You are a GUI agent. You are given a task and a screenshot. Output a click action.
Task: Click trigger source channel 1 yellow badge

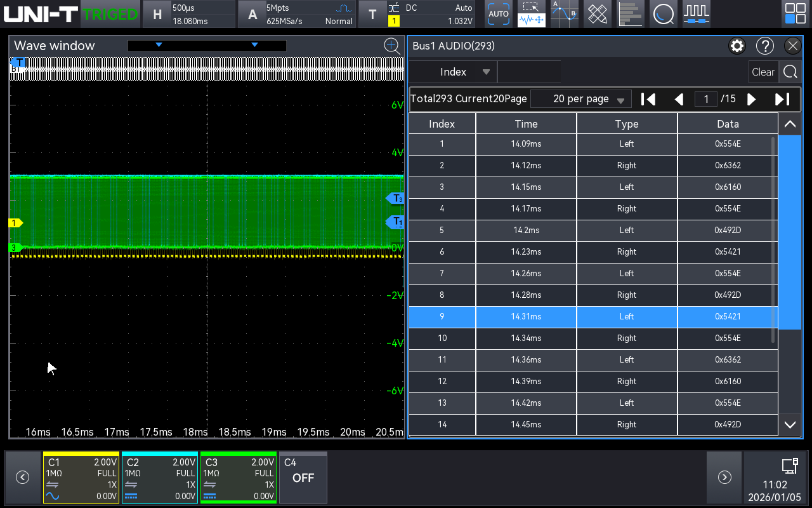[393, 21]
